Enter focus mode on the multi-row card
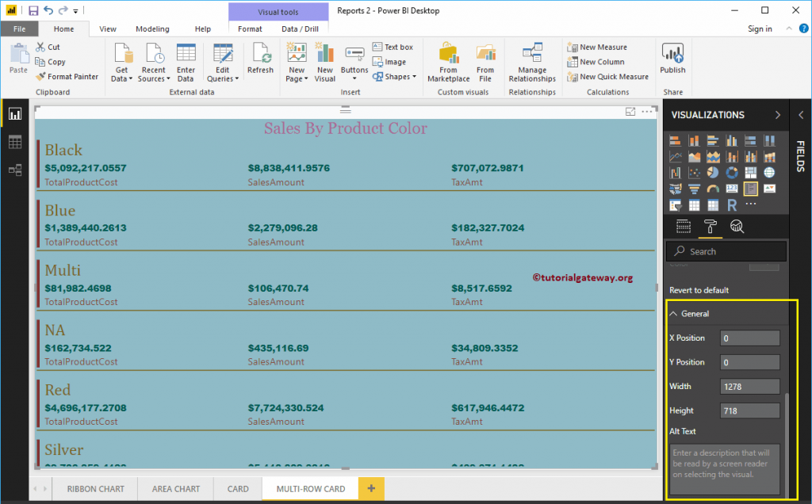Viewport: 812px width, 504px height. point(630,112)
